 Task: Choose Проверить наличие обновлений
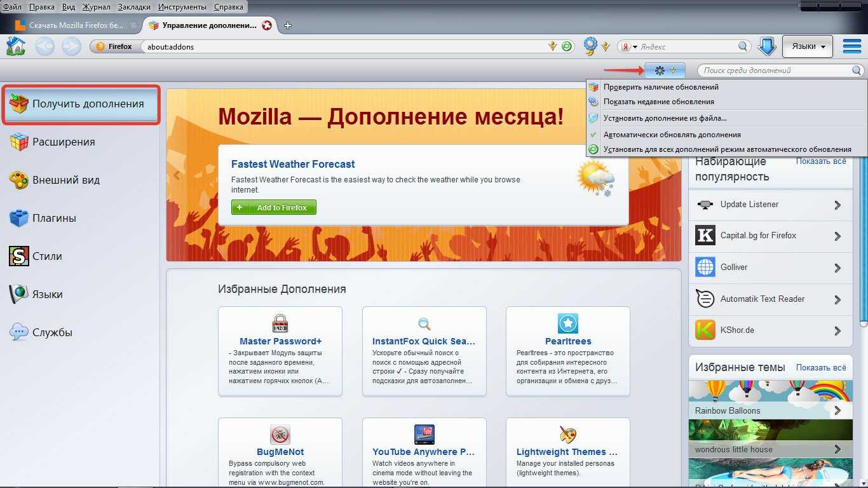[x=726, y=87]
